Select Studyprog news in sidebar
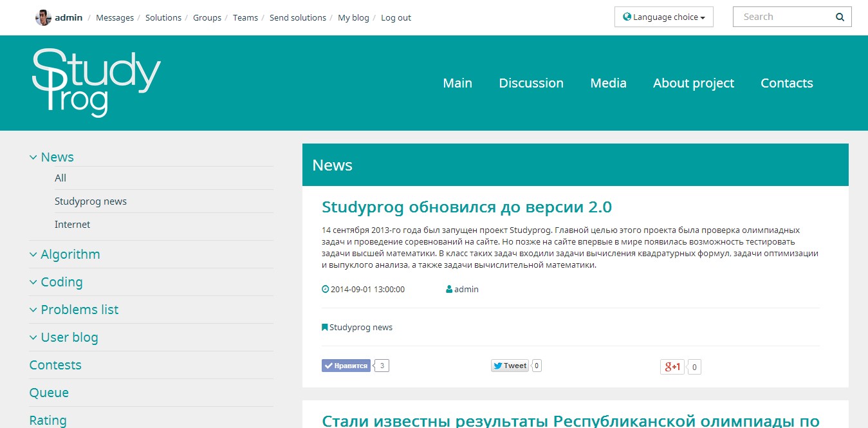 (x=91, y=201)
